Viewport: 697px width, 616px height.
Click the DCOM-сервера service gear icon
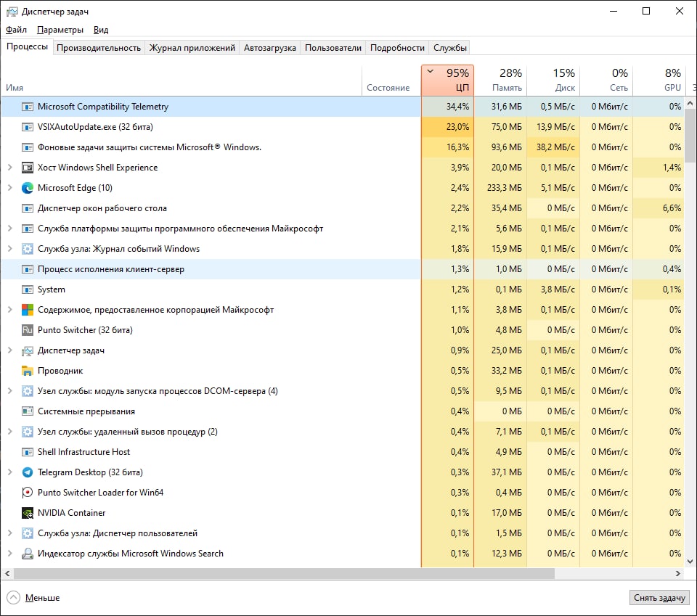(x=28, y=391)
